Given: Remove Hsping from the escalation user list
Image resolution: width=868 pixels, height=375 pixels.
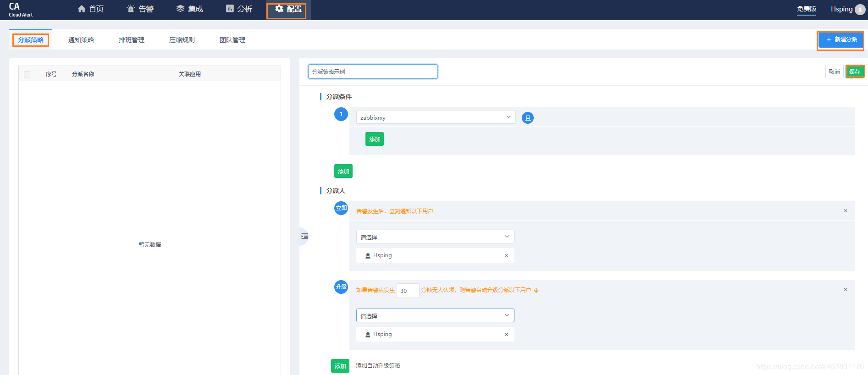Looking at the screenshot, I should (x=506, y=335).
